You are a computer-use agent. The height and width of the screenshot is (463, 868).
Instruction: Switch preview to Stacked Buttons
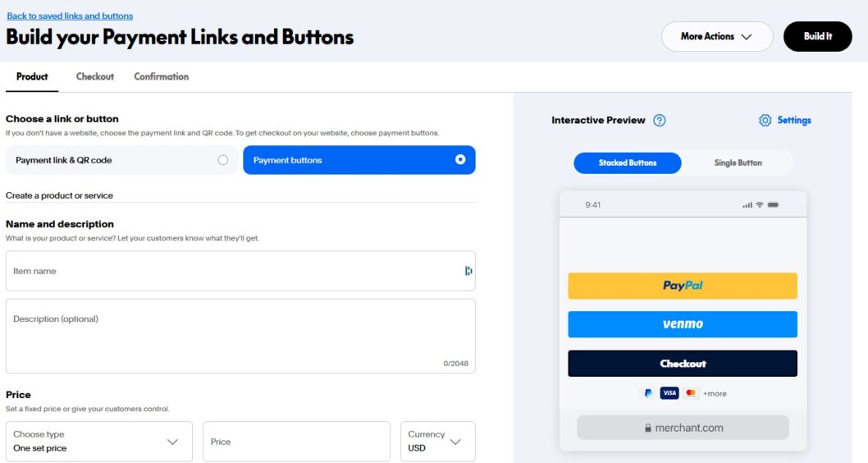(628, 163)
